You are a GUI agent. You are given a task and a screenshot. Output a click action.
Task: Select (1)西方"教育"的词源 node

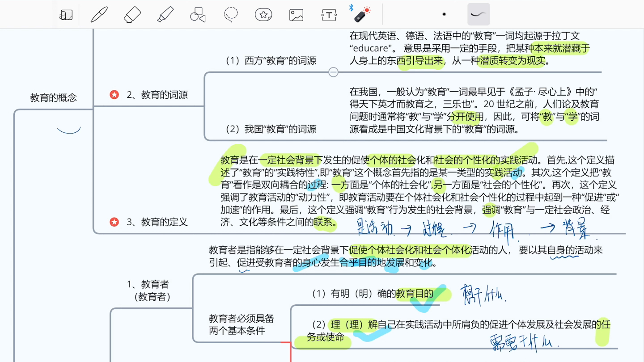270,61
